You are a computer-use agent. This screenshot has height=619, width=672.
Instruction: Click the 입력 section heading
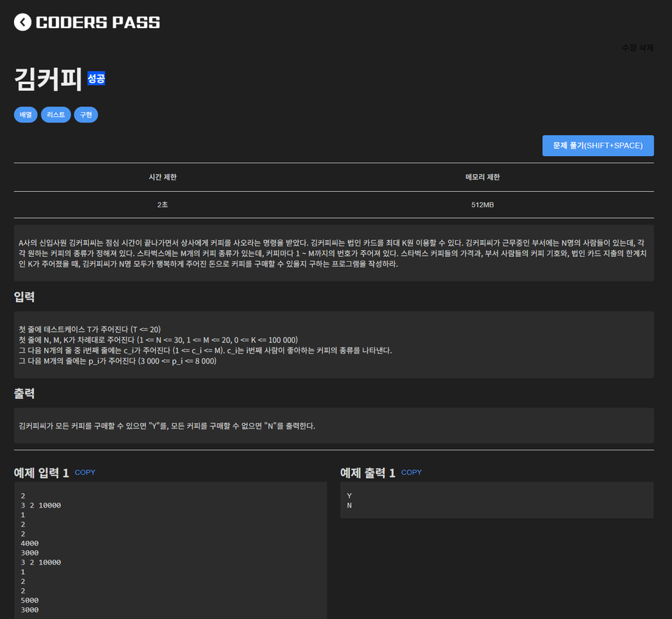tap(24, 296)
